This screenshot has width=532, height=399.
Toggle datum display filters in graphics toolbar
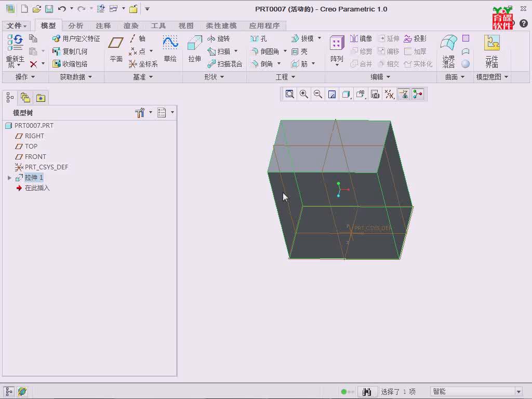(389, 94)
